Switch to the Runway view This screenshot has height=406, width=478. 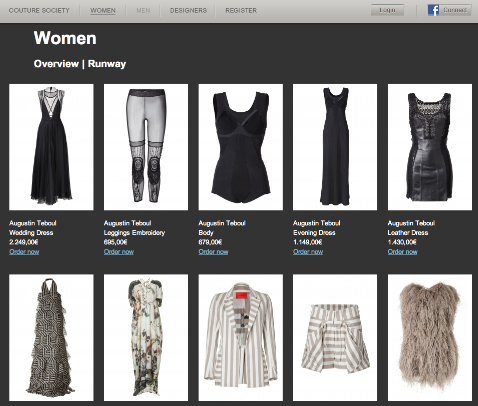107,64
